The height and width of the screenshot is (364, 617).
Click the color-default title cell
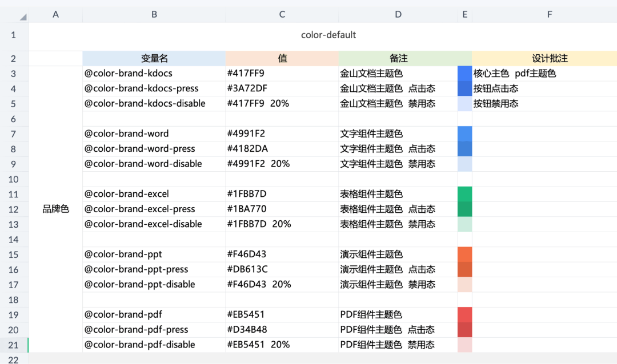[x=328, y=35]
